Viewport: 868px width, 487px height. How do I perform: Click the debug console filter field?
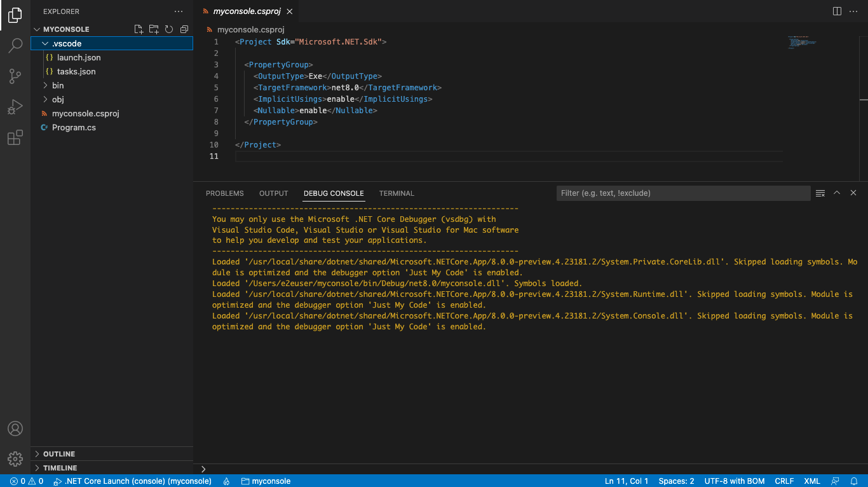click(x=683, y=193)
